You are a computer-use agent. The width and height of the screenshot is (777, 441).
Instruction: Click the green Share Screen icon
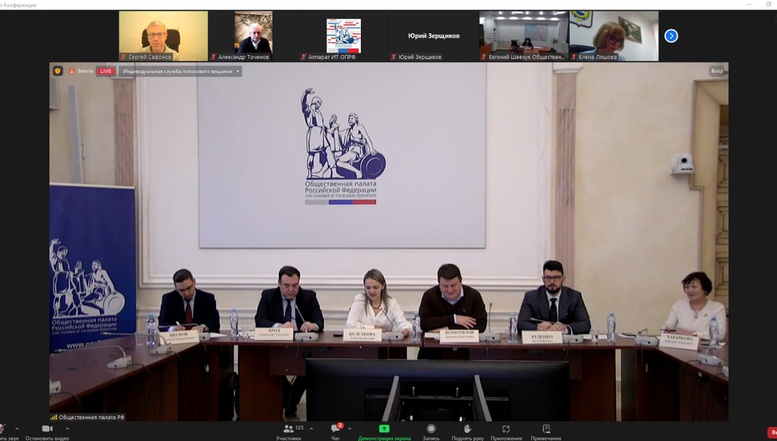pos(384,429)
